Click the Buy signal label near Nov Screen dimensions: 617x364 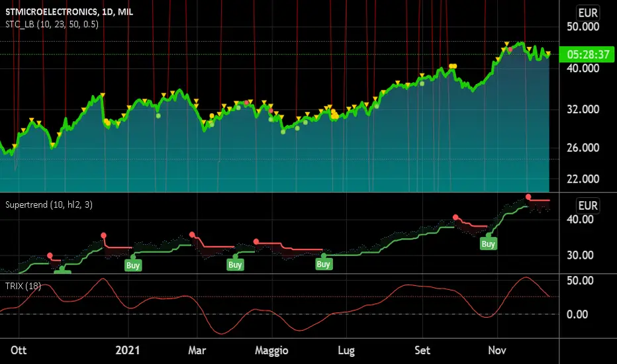488,244
